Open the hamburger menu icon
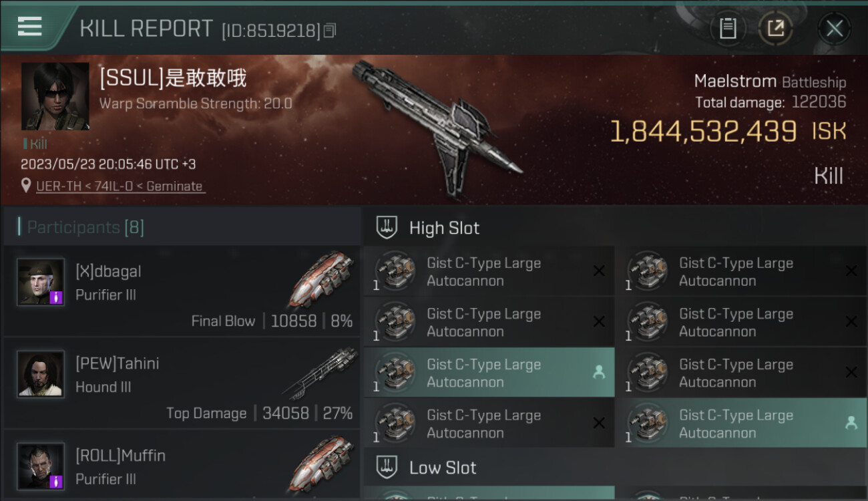 (29, 27)
